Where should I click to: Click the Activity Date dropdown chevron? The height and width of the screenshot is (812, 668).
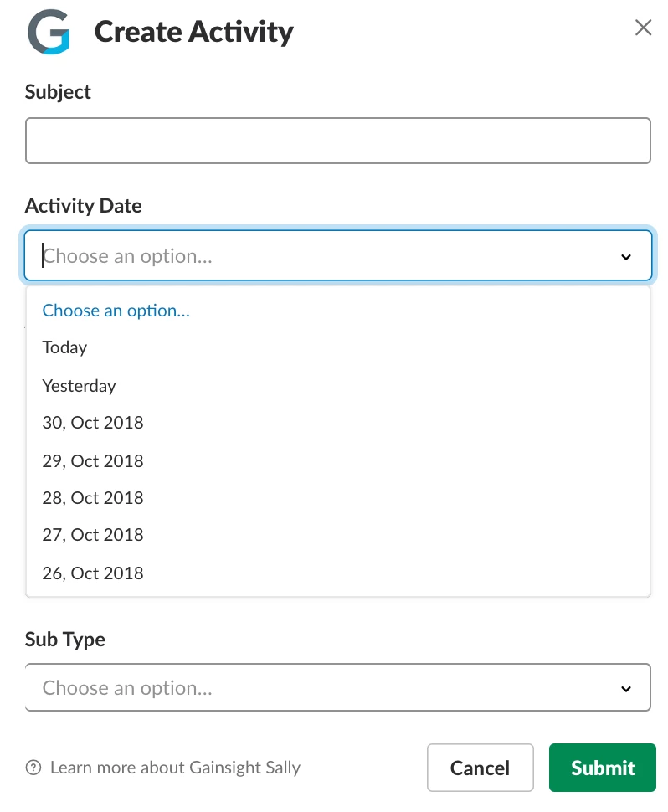click(x=626, y=257)
